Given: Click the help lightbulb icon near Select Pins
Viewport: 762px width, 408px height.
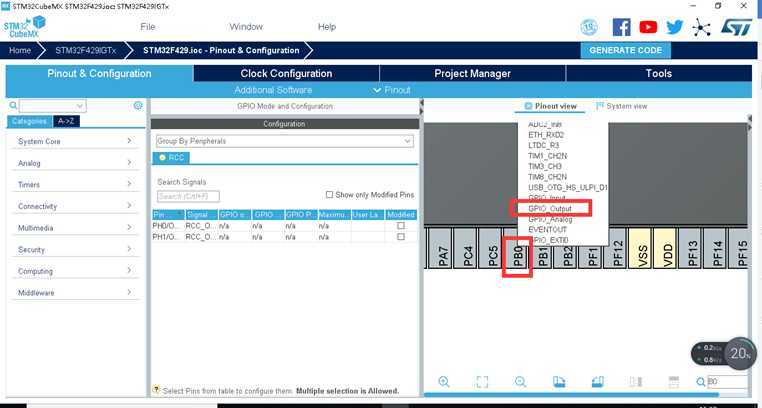Looking at the screenshot, I should tap(156, 390).
